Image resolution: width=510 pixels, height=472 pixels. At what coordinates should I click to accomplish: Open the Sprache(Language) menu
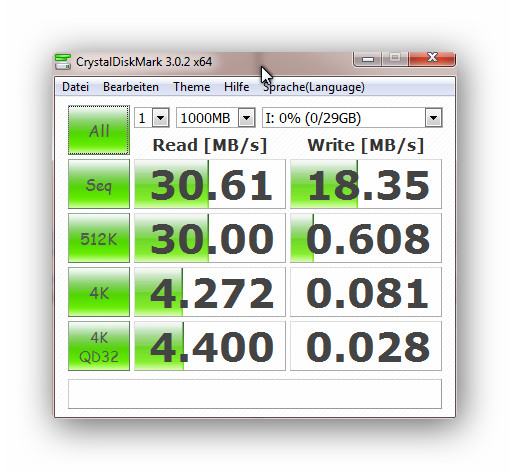pos(314,87)
